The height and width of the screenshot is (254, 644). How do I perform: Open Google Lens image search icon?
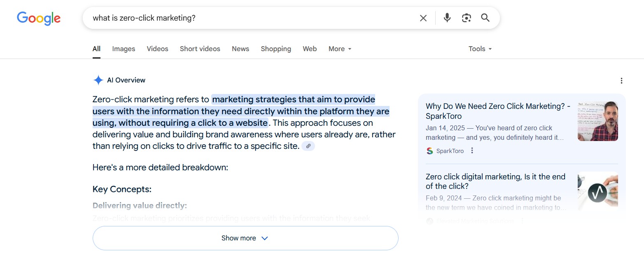[466, 18]
